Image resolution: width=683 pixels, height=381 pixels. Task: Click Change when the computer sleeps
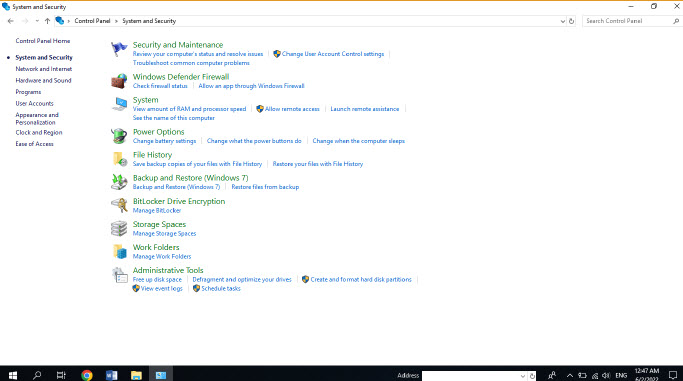(x=358, y=141)
